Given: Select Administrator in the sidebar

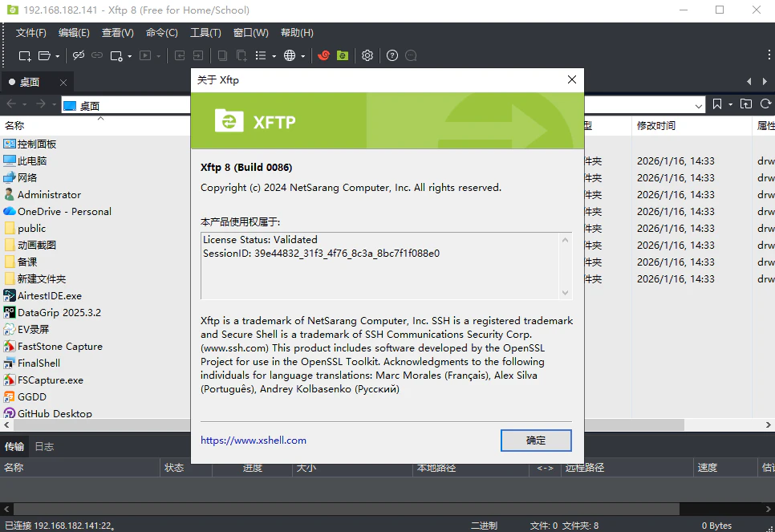Looking at the screenshot, I should coord(47,194).
